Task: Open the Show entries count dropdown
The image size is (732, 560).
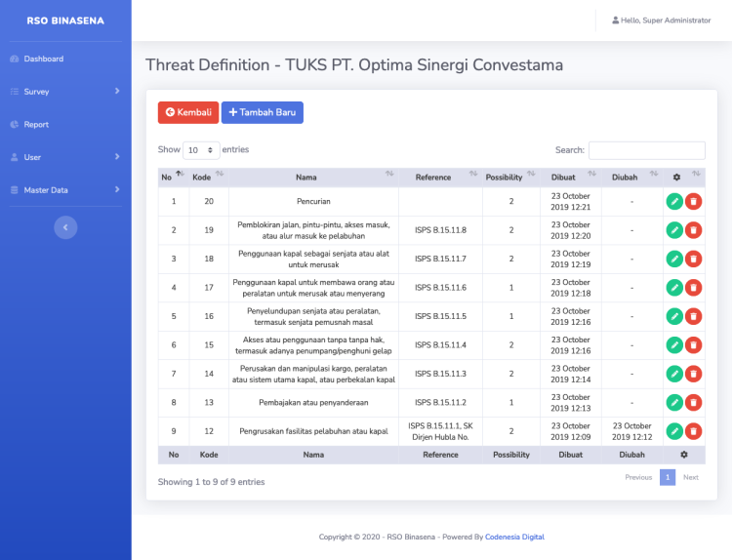Action: (201, 150)
